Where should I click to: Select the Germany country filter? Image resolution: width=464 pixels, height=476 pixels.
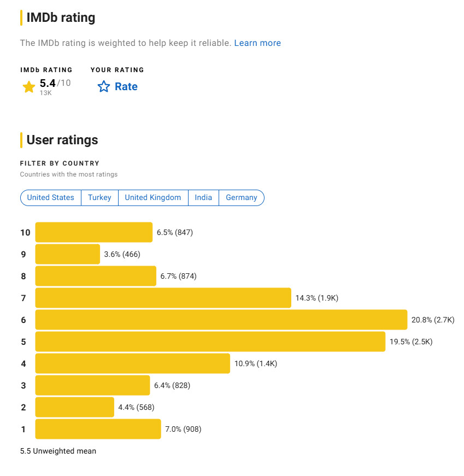point(241,198)
